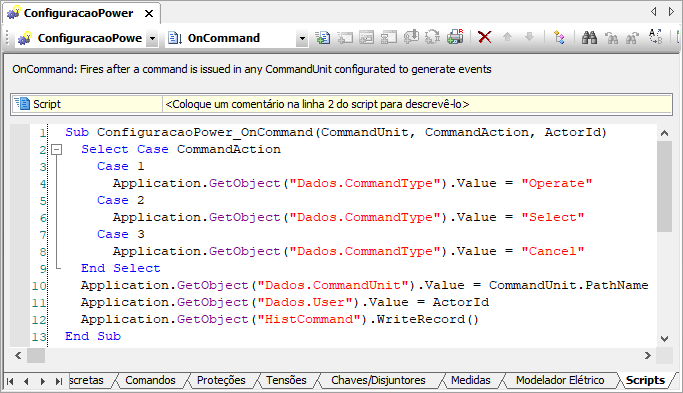Click the script comment placeholder field

[417, 104]
